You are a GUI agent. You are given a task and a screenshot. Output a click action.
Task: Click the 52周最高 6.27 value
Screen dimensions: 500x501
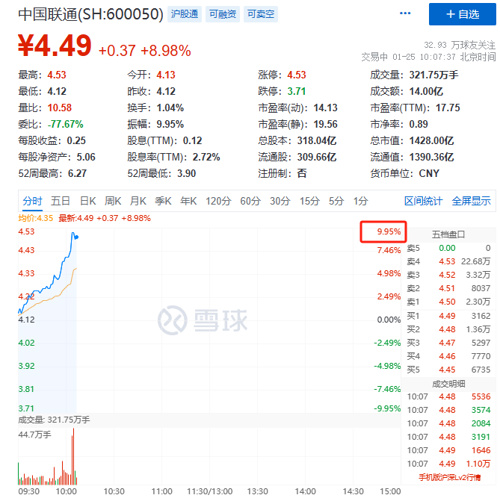tap(77, 173)
